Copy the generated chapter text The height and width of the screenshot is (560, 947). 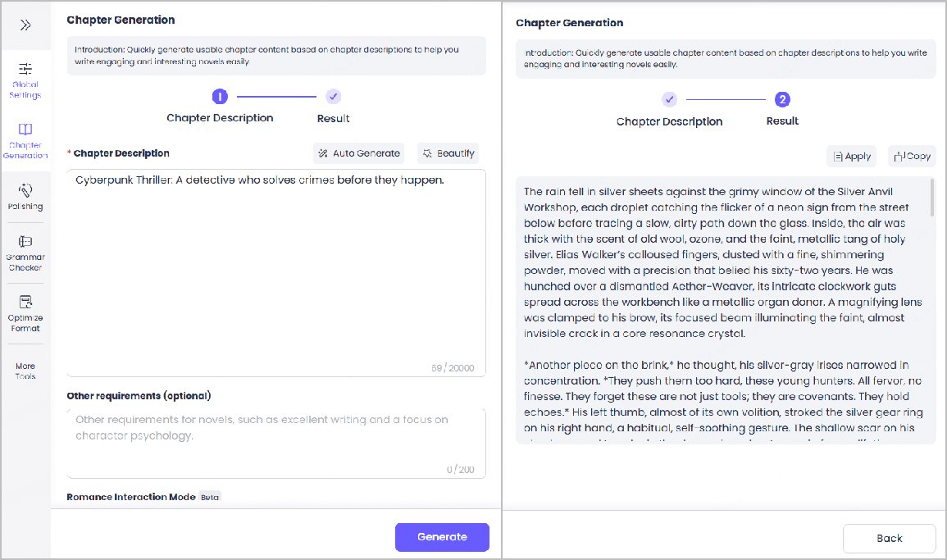[x=912, y=156]
